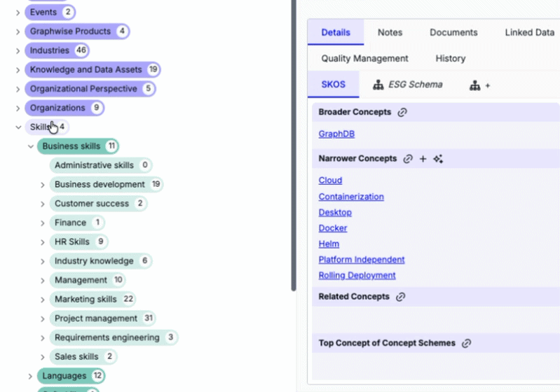
Task: Select the Administrative skills item
Action: [101, 165]
